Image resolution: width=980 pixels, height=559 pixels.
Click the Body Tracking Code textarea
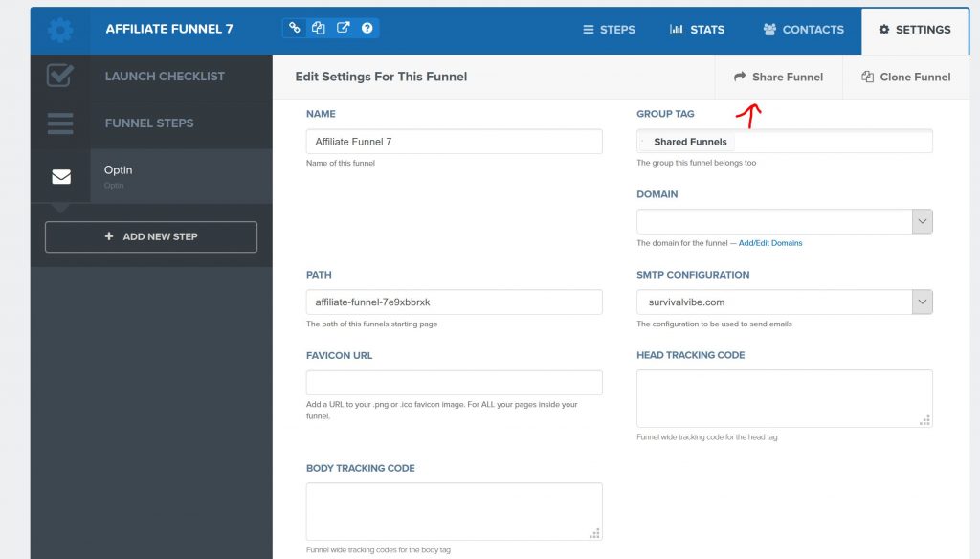(454, 511)
